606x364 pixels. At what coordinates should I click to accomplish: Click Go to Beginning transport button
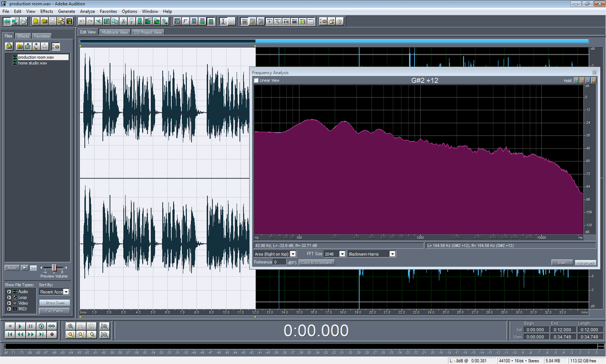pyautogui.click(x=9, y=334)
